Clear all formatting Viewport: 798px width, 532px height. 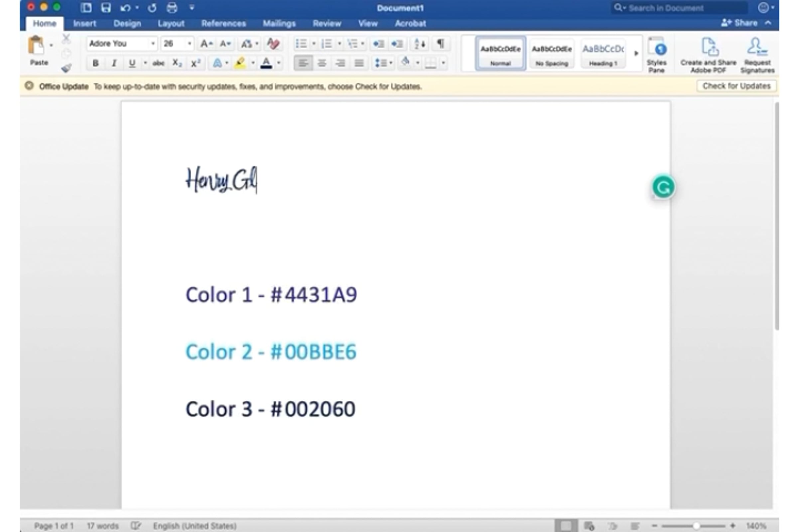click(273, 44)
